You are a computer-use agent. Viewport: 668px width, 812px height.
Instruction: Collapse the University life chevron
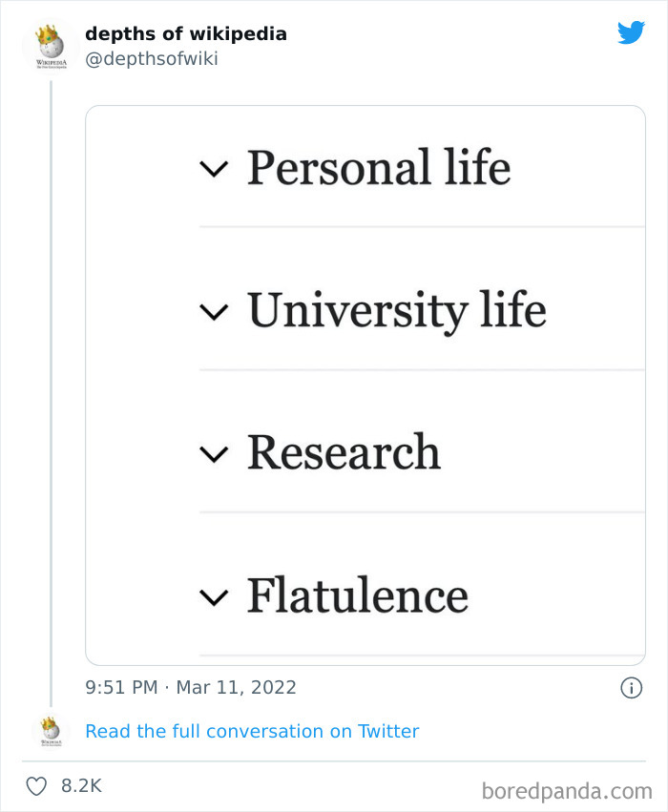coord(215,312)
